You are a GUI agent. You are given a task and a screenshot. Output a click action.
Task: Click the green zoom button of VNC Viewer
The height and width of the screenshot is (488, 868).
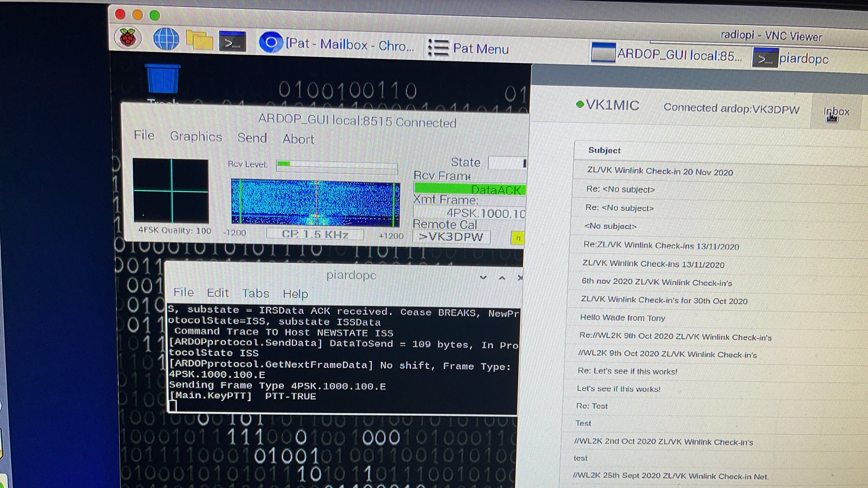click(155, 16)
